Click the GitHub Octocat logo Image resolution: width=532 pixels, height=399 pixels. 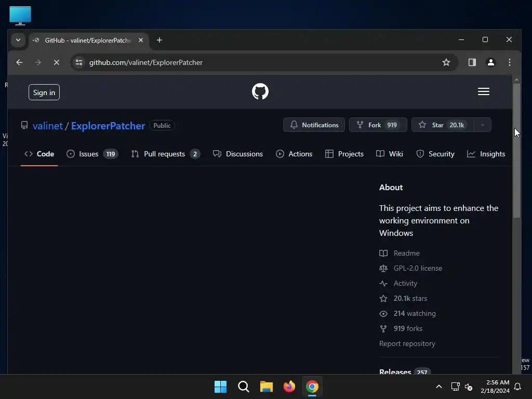260,91
